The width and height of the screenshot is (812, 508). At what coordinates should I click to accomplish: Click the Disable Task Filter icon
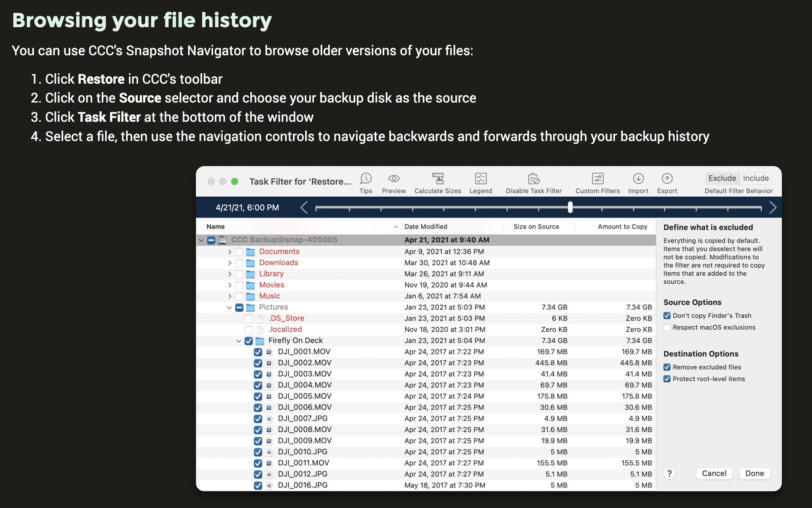(x=533, y=179)
